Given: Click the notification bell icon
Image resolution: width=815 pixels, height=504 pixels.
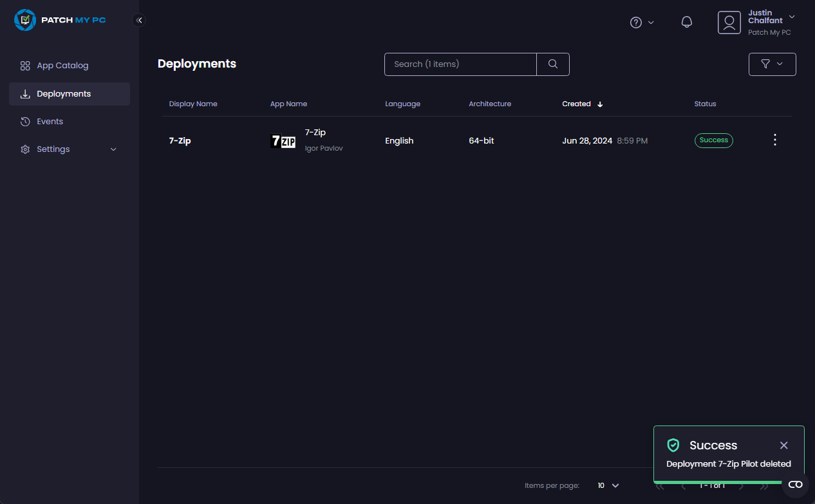Looking at the screenshot, I should 686,23.
